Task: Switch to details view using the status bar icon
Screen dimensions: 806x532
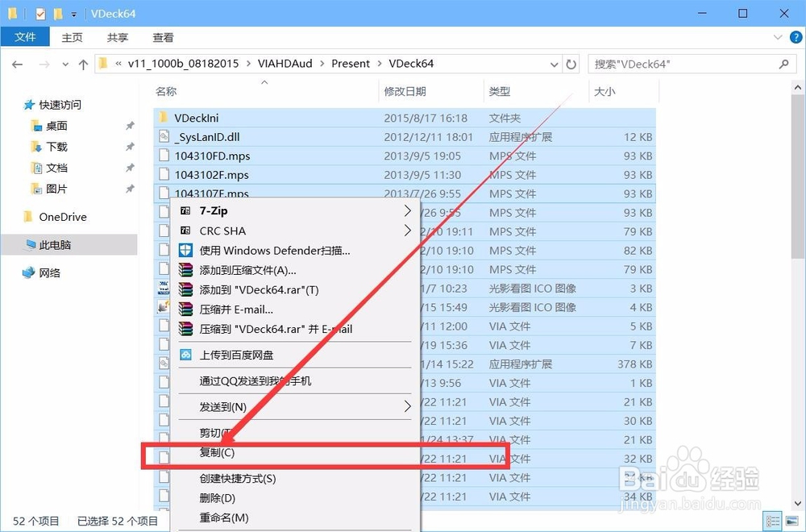Action: click(772, 520)
